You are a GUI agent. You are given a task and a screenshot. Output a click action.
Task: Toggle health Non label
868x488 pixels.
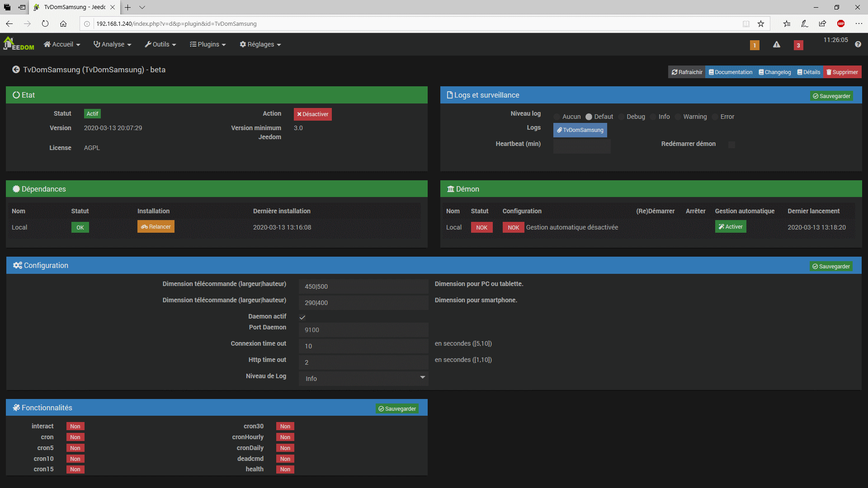(x=285, y=469)
